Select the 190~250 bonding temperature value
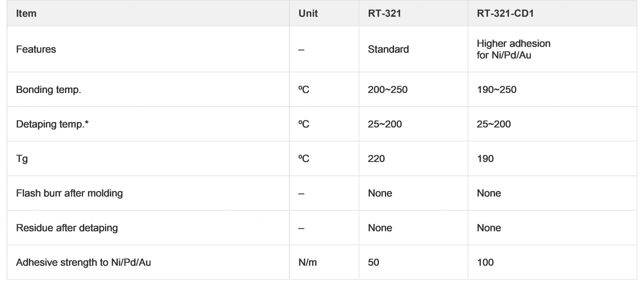 click(496, 90)
